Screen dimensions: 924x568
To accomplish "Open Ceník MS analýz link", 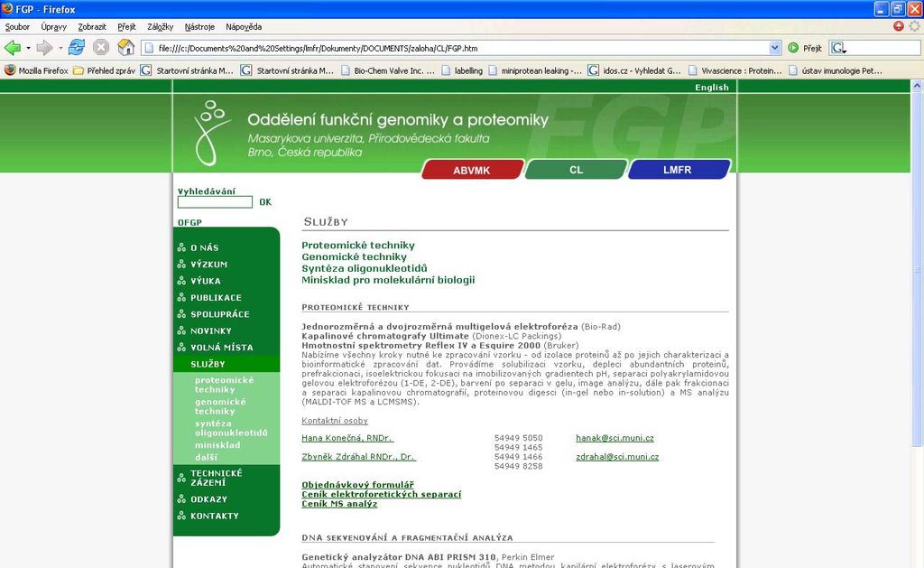I will point(339,503).
